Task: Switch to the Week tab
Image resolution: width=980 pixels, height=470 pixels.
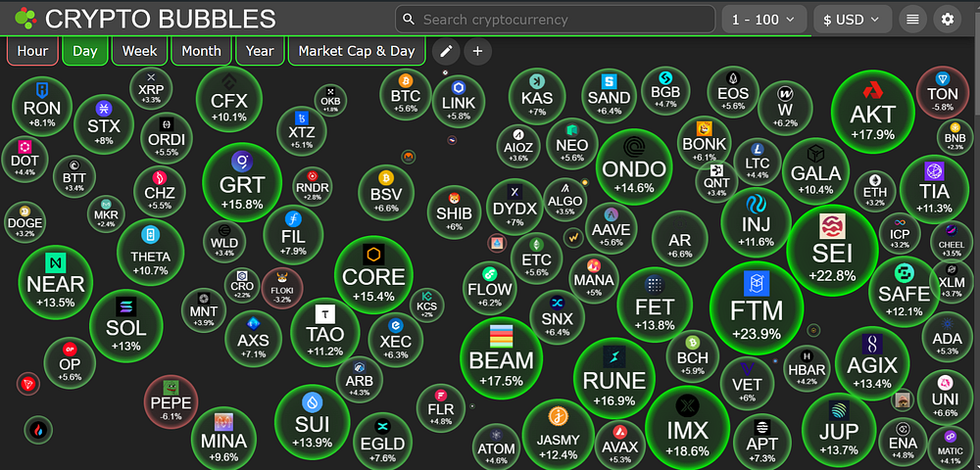Action: 139,51
